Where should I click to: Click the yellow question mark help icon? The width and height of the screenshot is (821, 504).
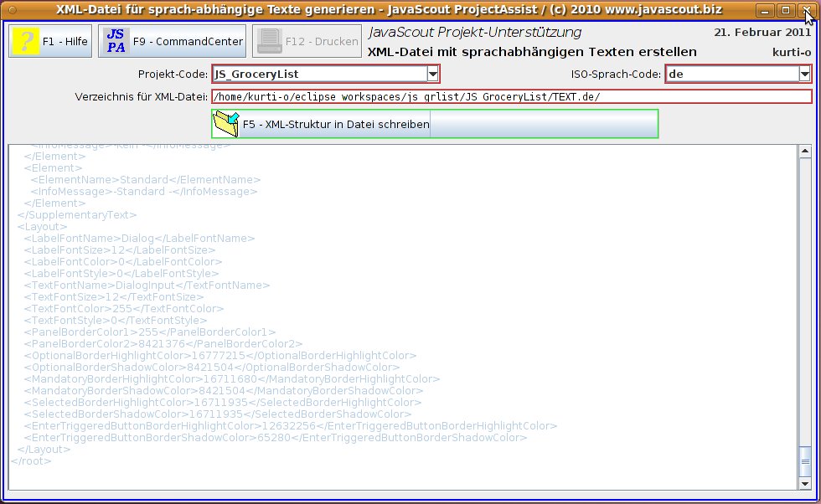(26, 40)
